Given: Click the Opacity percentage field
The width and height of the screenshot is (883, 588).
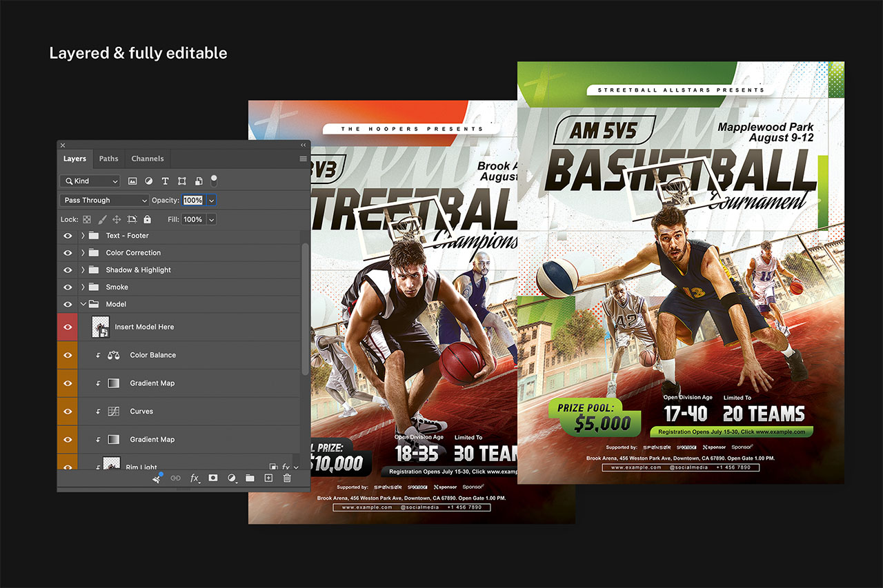Looking at the screenshot, I should (x=192, y=200).
